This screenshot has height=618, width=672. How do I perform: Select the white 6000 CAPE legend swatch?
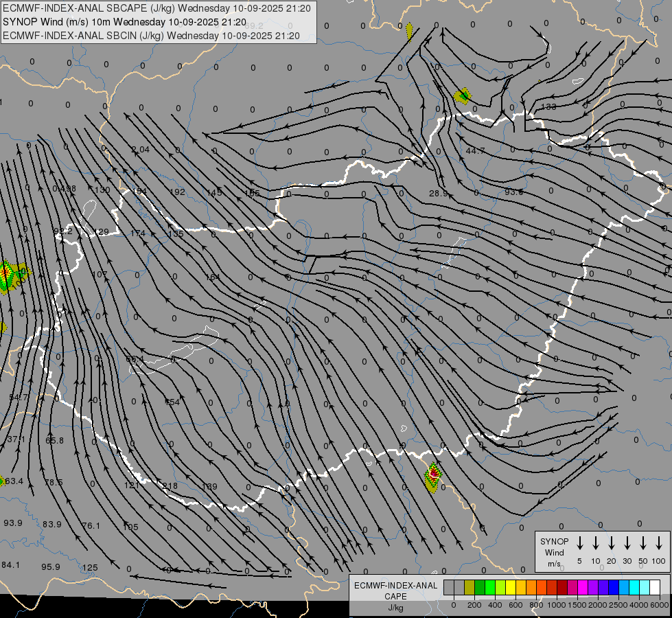tap(654, 588)
